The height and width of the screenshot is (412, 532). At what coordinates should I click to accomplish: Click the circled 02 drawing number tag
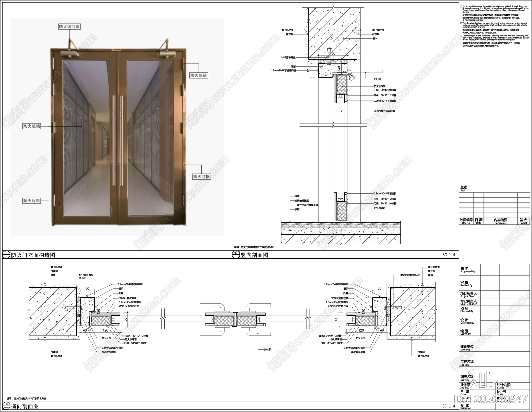tap(236, 255)
